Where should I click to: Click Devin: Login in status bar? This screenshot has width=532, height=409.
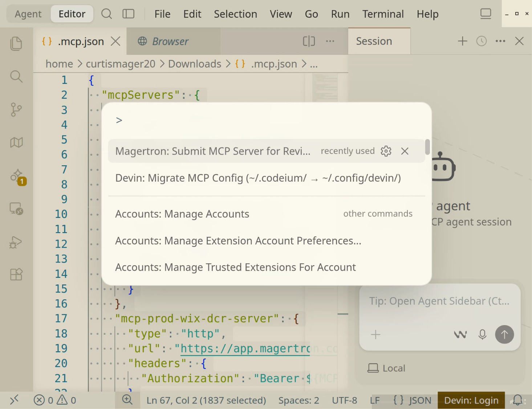coord(471,400)
